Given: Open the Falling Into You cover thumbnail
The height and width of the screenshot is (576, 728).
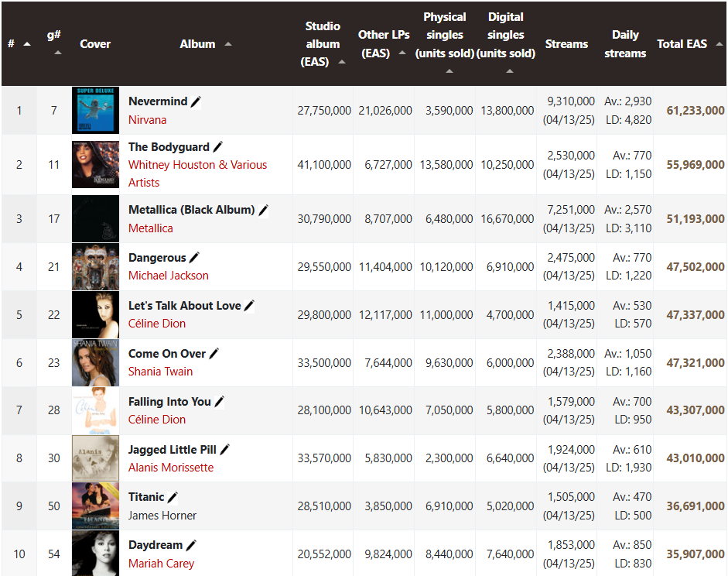Looking at the screenshot, I should 95,410.
